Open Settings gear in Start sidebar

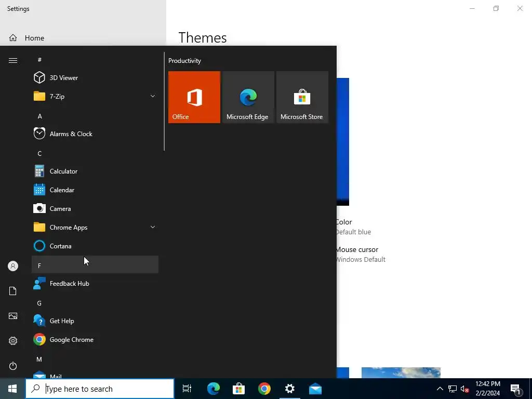[13, 341]
